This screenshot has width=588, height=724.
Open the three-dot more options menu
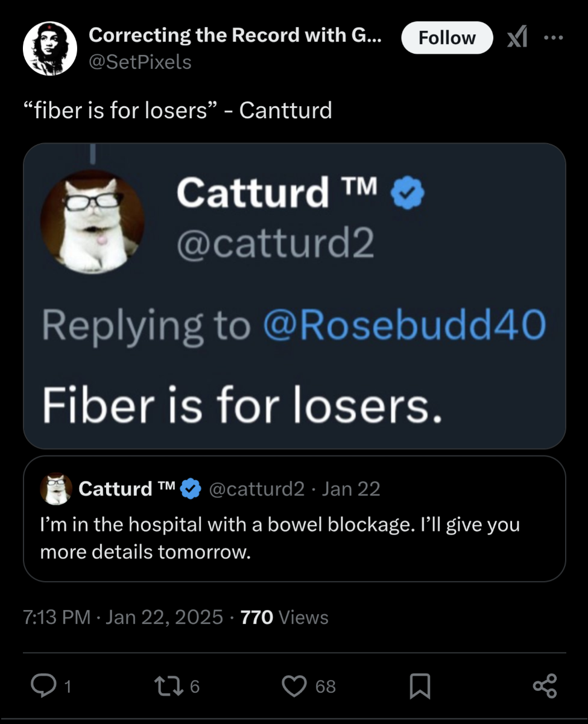tap(552, 37)
